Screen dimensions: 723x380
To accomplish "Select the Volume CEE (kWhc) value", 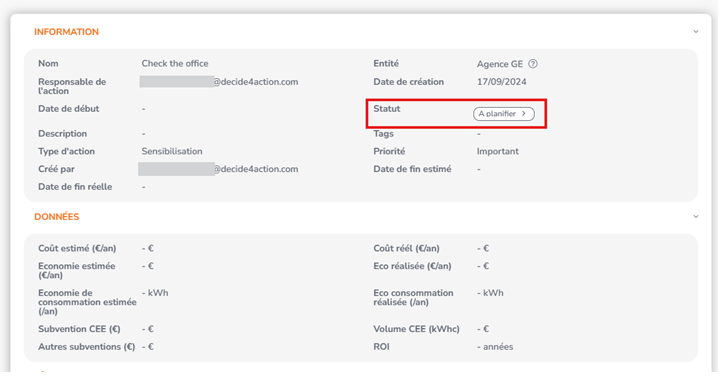I will [x=483, y=329].
